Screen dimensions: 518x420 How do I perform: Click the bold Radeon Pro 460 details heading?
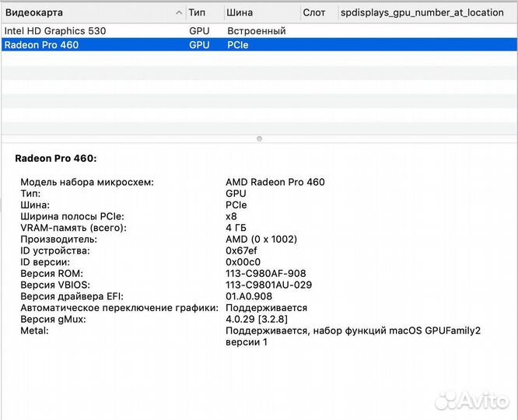point(55,158)
